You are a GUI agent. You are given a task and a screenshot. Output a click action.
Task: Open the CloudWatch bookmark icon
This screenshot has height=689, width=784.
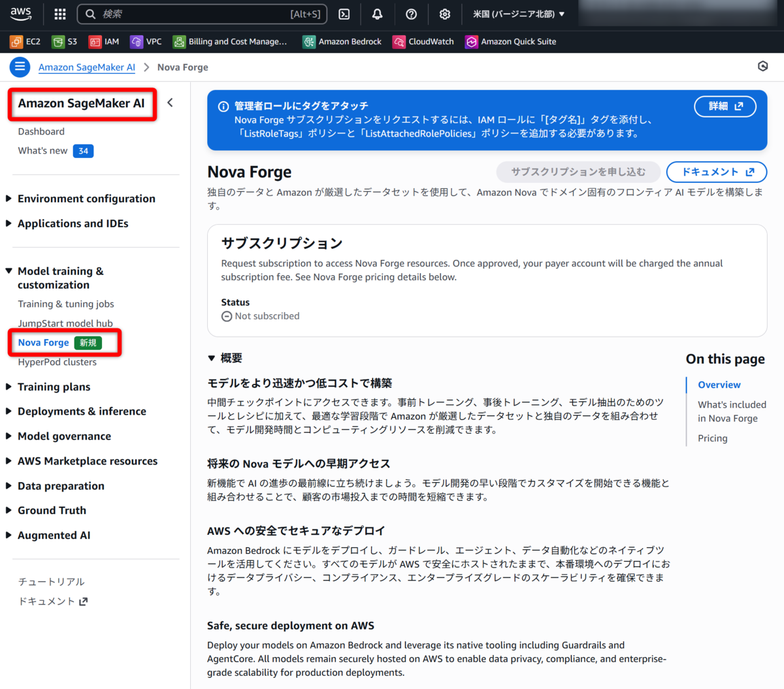click(399, 42)
